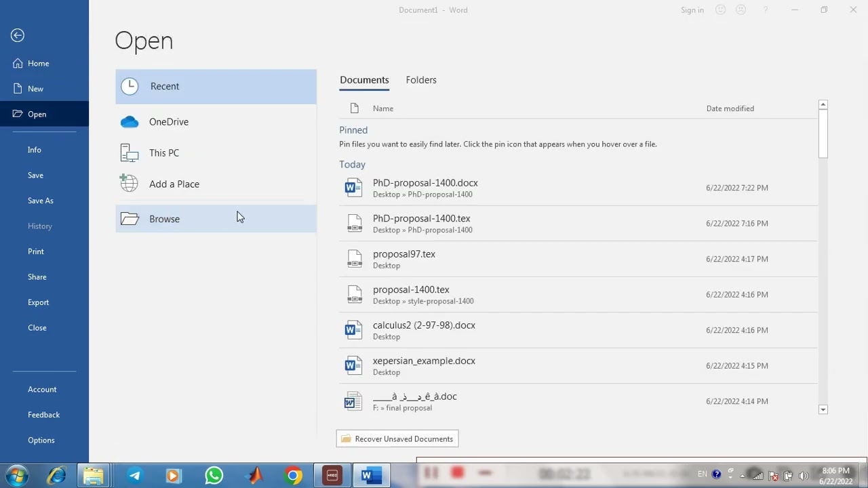868x488 pixels.
Task: Click the Word taskbar icon
Action: [371, 476]
